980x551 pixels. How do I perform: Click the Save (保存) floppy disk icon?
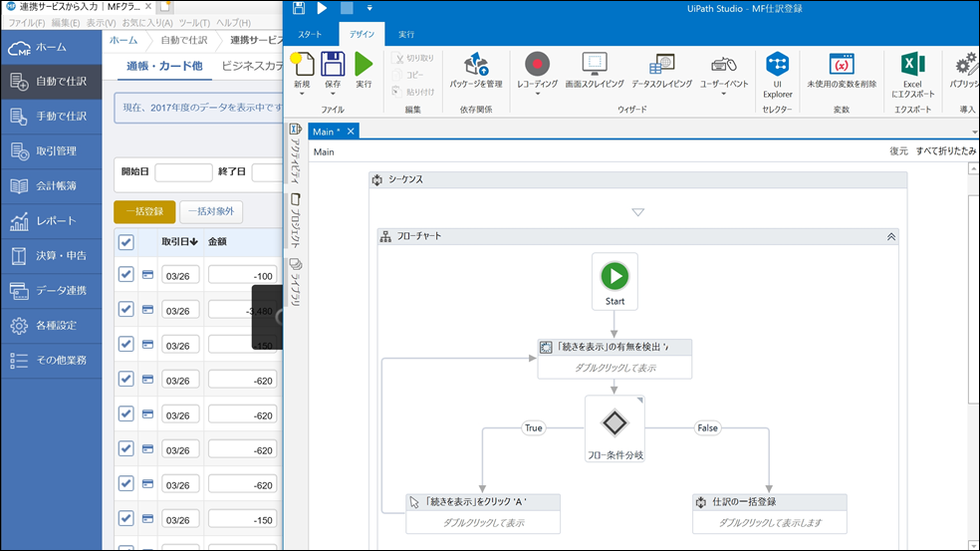click(333, 65)
